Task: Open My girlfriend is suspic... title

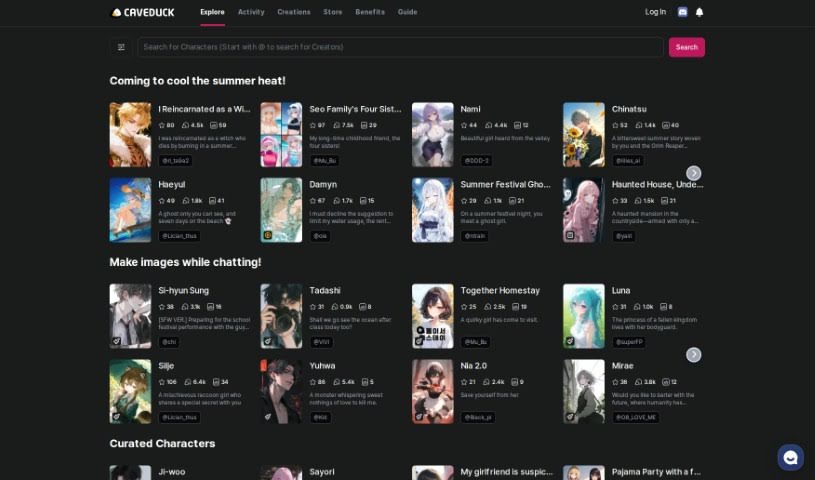Action: click(x=507, y=472)
